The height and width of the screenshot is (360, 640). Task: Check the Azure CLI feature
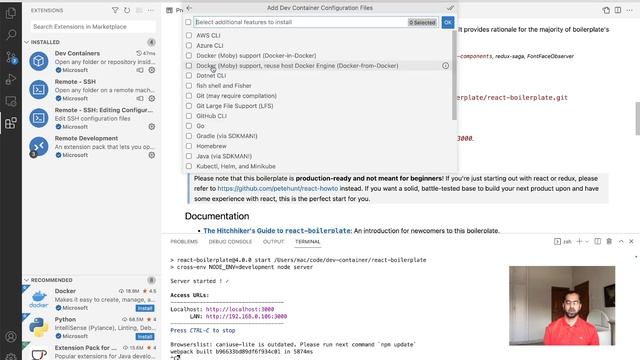point(189,45)
